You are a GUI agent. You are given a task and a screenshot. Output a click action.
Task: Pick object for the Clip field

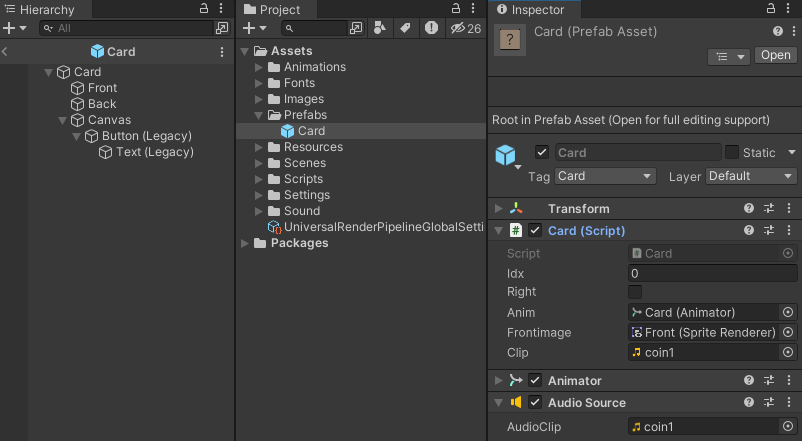(x=788, y=352)
